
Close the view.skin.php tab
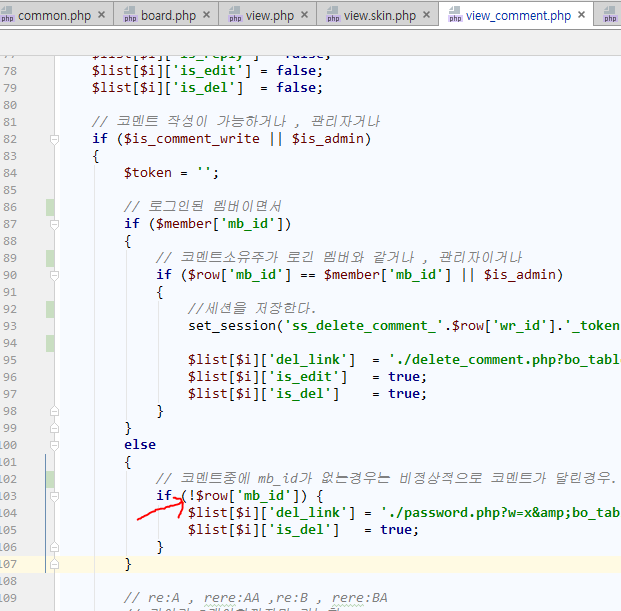(x=426, y=15)
